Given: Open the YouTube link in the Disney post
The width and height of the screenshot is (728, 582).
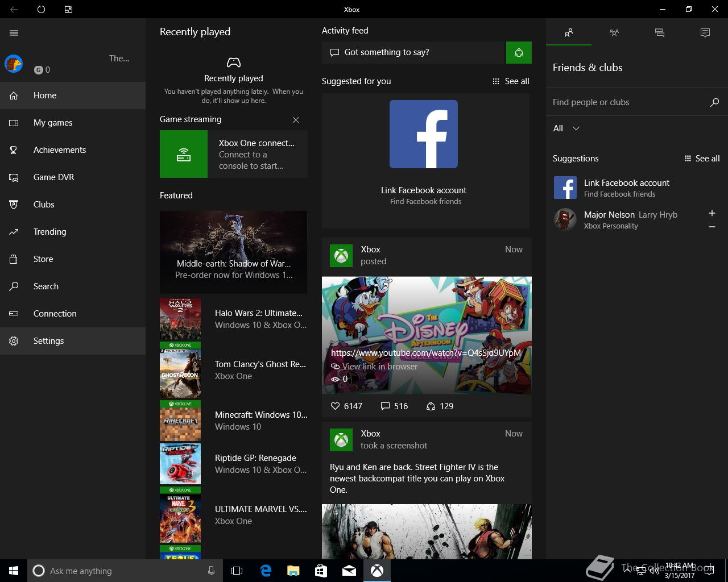Looking at the screenshot, I should click(x=426, y=353).
